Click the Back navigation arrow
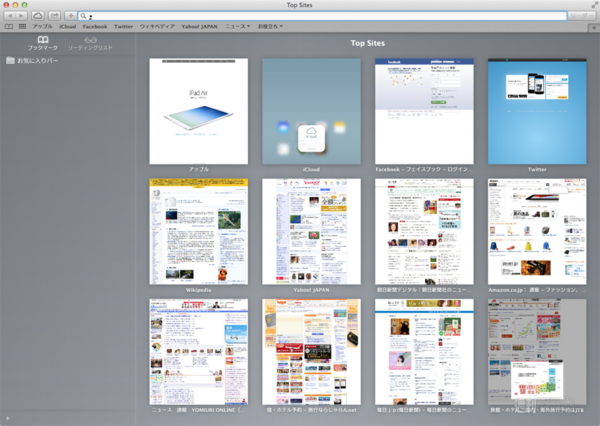This screenshot has height=426, width=600. click(9, 16)
